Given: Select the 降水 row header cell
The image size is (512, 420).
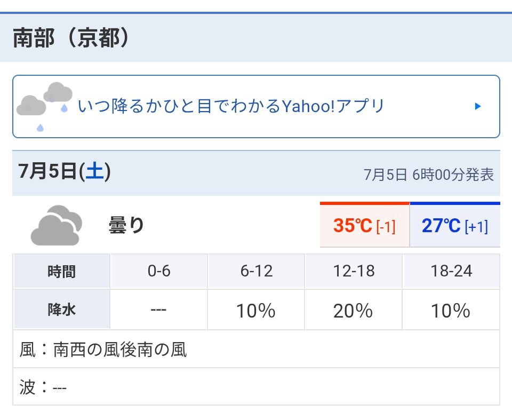Looking at the screenshot, I should [62, 310].
